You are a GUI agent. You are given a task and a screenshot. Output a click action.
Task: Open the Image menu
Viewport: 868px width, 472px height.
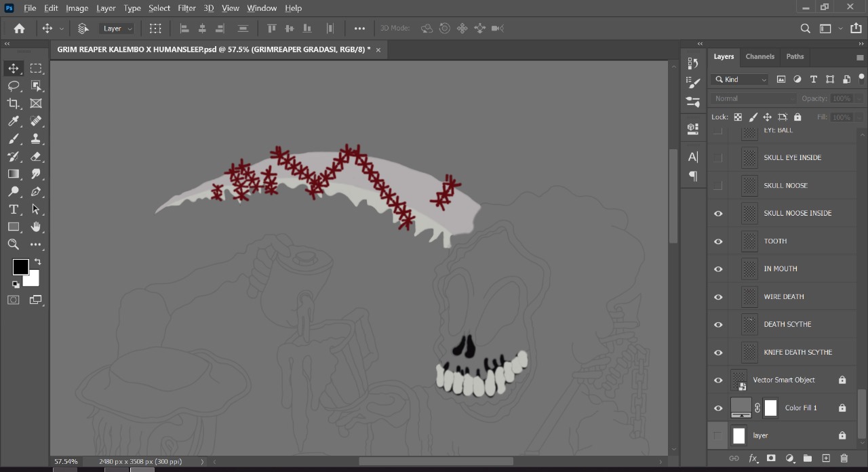point(77,8)
